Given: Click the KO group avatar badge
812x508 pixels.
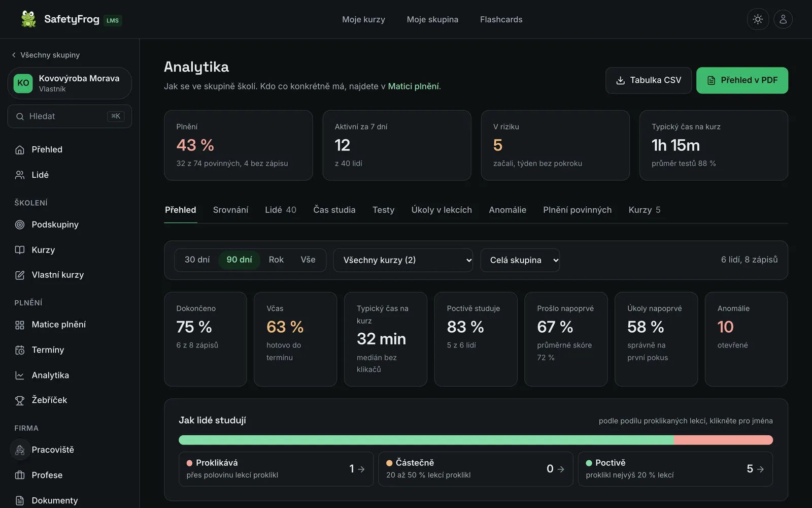Looking at the screenshot, I should pyautogui.click(x=23, y=83).
